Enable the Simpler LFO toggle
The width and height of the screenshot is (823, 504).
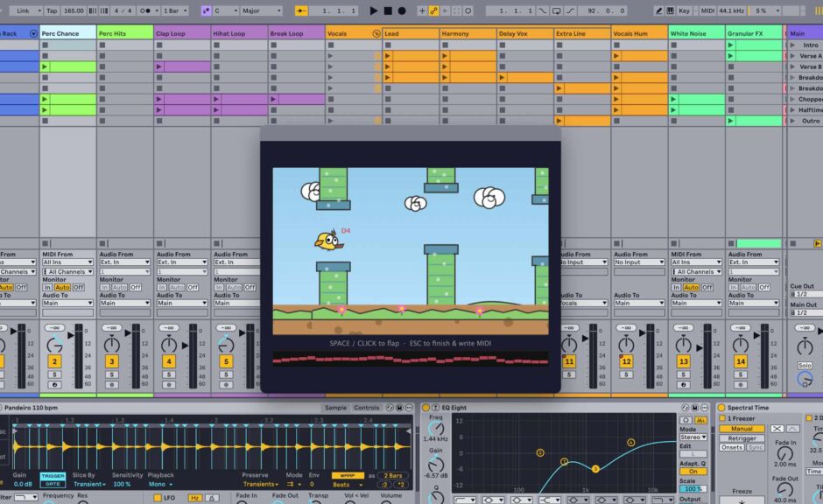point(158,498)
